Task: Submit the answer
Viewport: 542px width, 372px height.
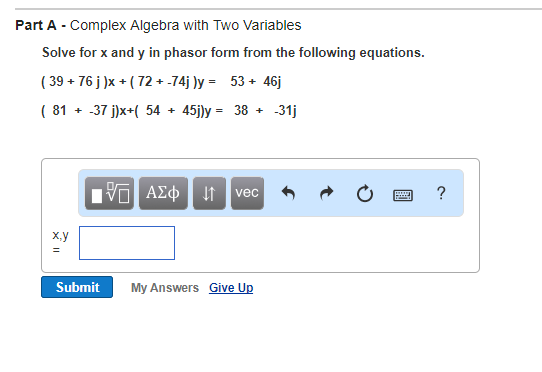Action: [x=77, y=287]
